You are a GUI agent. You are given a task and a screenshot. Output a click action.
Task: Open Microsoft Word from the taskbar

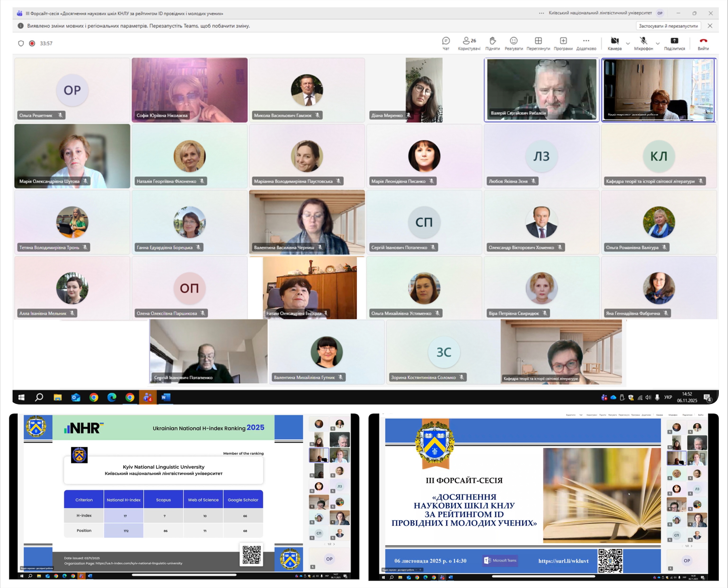tap(165, 397)
